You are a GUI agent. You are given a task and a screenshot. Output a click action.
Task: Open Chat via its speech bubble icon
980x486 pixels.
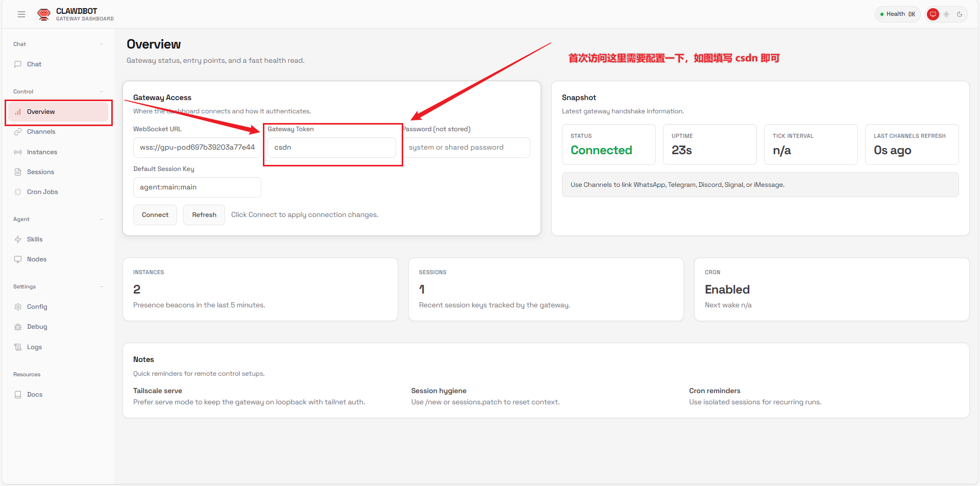click(x=18, y=64)
